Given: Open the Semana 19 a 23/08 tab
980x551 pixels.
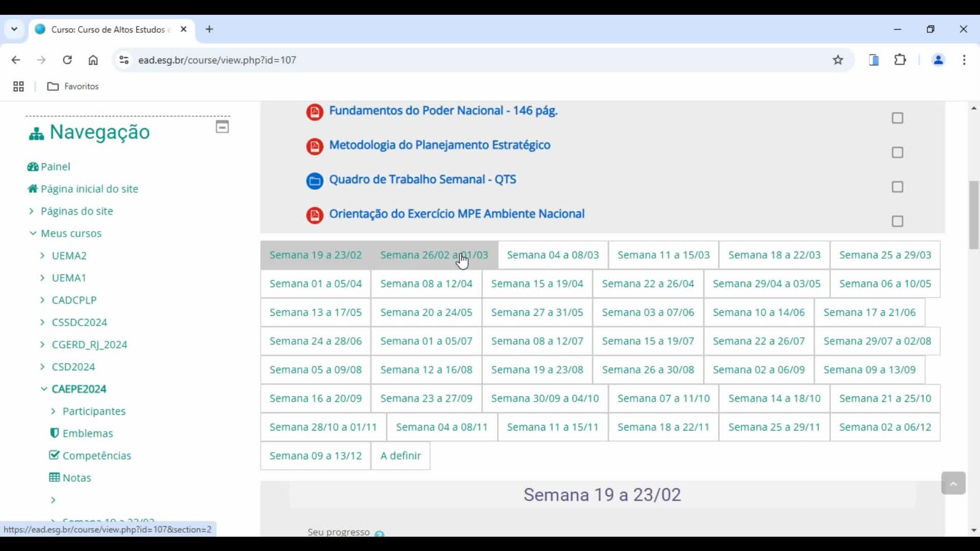Looking at the screenshot, I should [537, 369].
